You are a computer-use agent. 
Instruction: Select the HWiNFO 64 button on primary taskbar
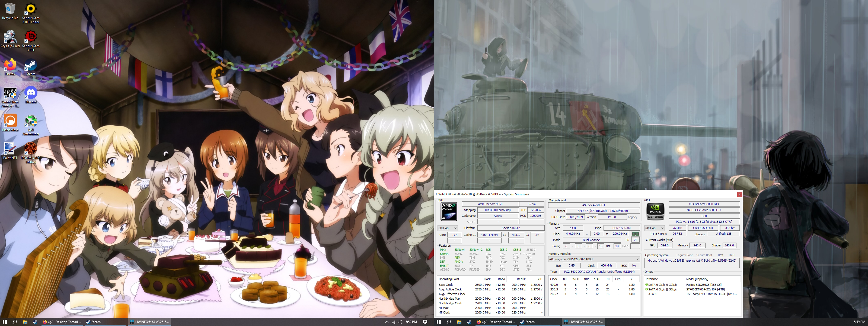149,322
